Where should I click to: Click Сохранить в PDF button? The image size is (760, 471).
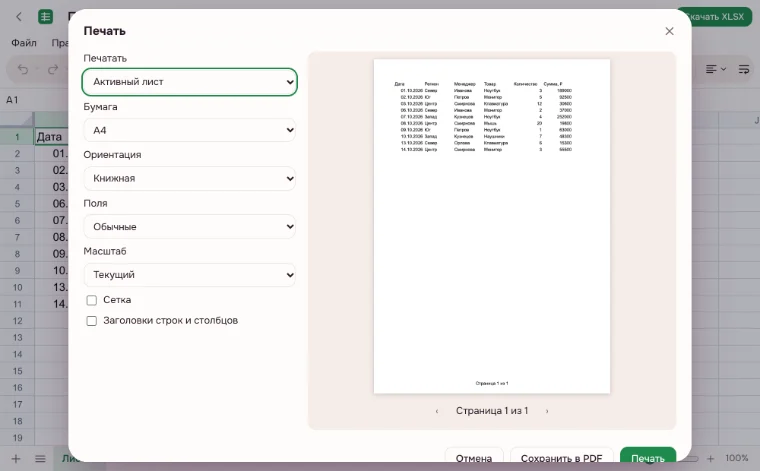click(x=561, y=457)
